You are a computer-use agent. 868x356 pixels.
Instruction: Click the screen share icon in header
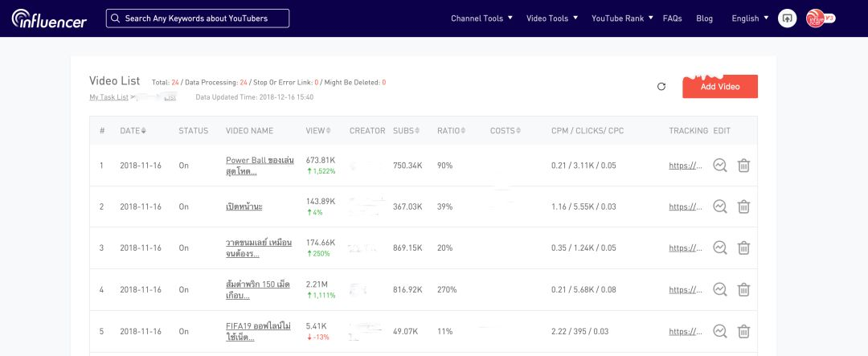click(x=787, y=18)
